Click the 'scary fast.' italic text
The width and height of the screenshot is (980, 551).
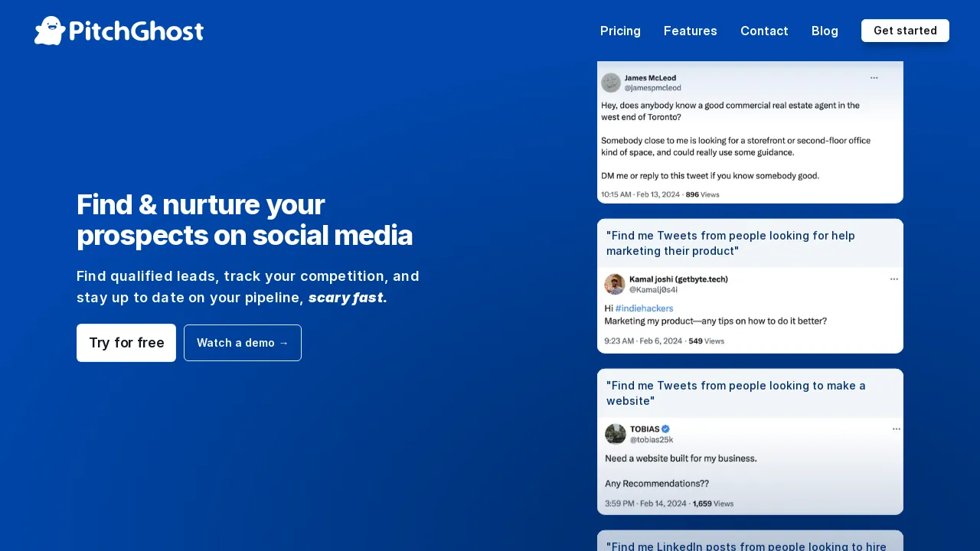coord(348,298)
